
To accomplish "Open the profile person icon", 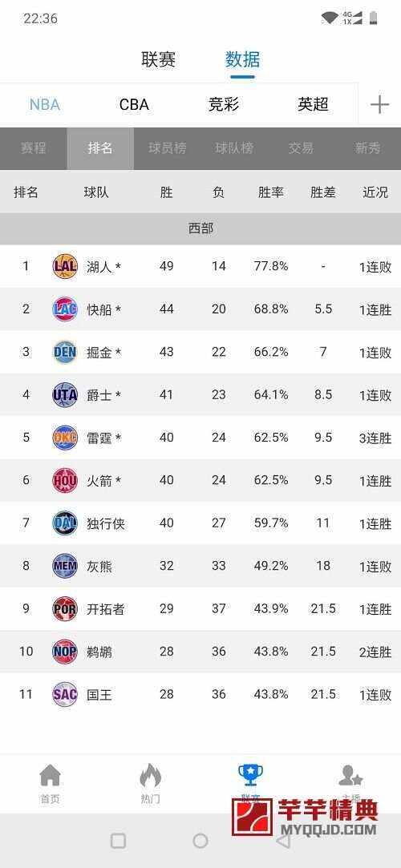I will pos(350,776).
